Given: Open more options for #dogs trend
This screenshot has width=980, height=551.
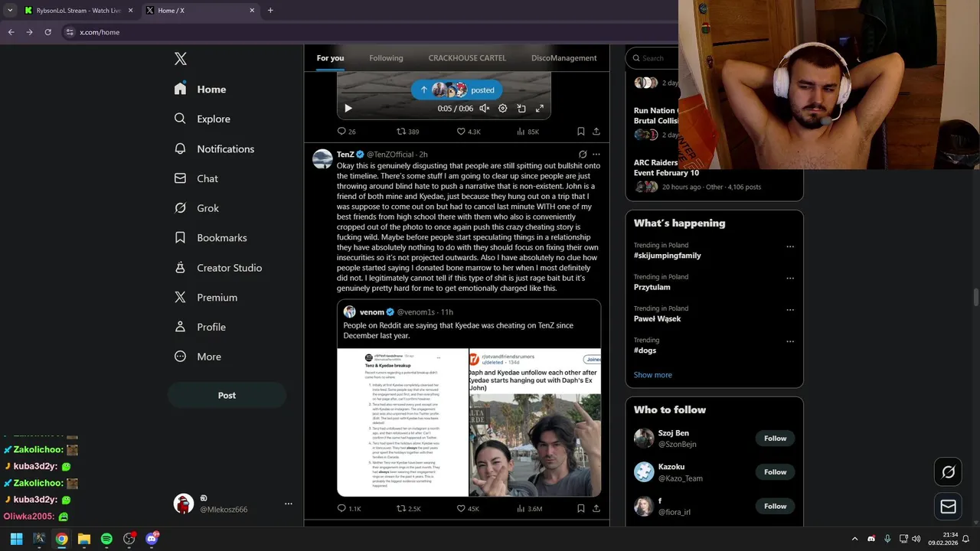Looking at the screenshot, I should click(790, 341).
